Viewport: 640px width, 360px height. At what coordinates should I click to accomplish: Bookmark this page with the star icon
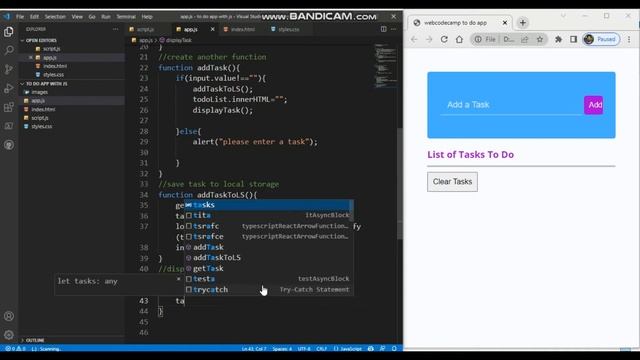tap(540, 39)
